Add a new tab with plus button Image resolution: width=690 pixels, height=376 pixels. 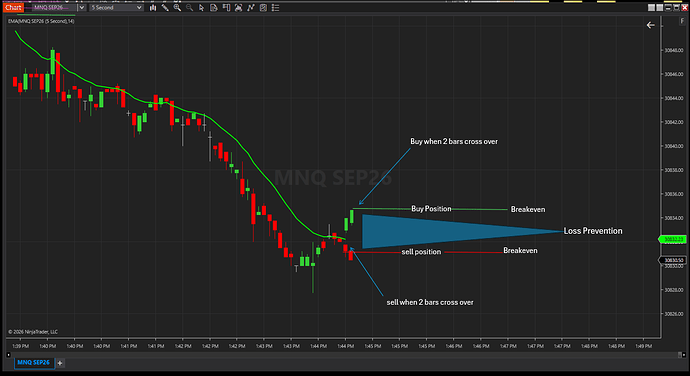[x=60, y=363]
